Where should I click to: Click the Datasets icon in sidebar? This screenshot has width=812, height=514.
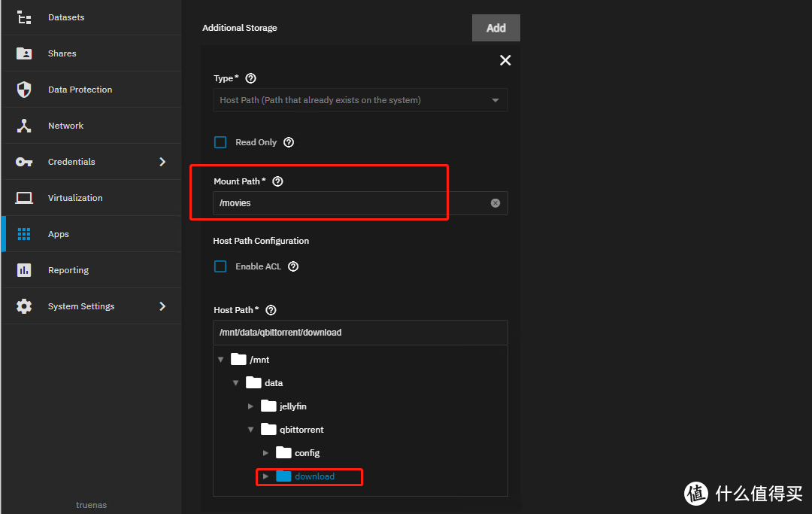click(x=24, y=17)
